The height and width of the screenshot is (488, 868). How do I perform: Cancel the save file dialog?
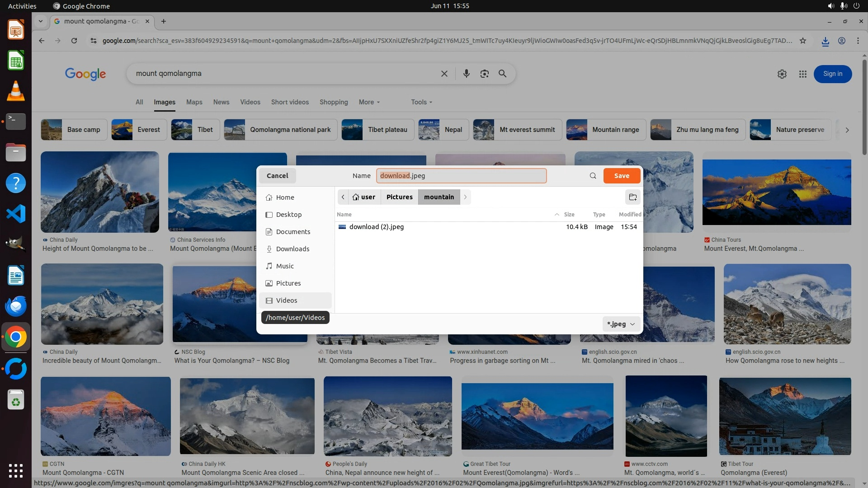tap(277, 176)
